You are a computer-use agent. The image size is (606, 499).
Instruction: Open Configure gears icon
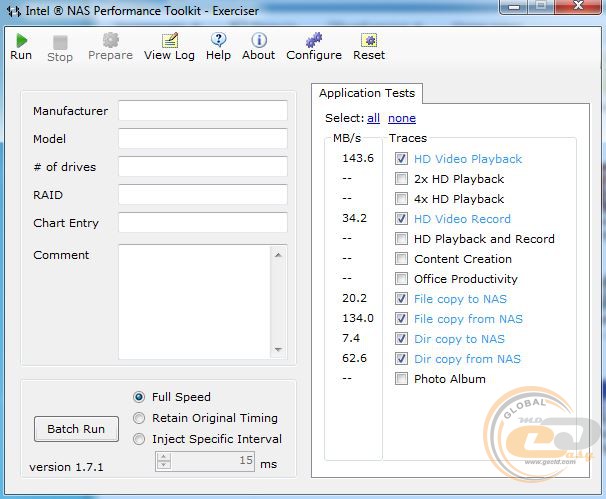314,40
